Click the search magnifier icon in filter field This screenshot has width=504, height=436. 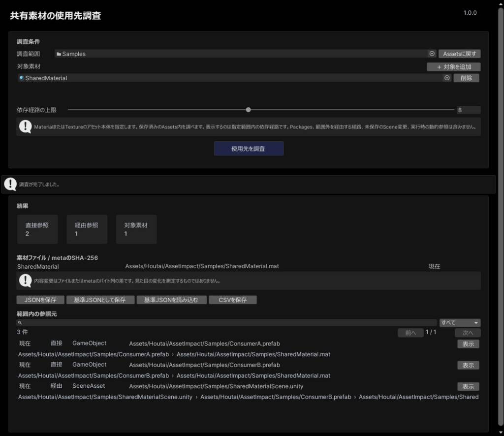pyautogui.click(x=20, y=323)
